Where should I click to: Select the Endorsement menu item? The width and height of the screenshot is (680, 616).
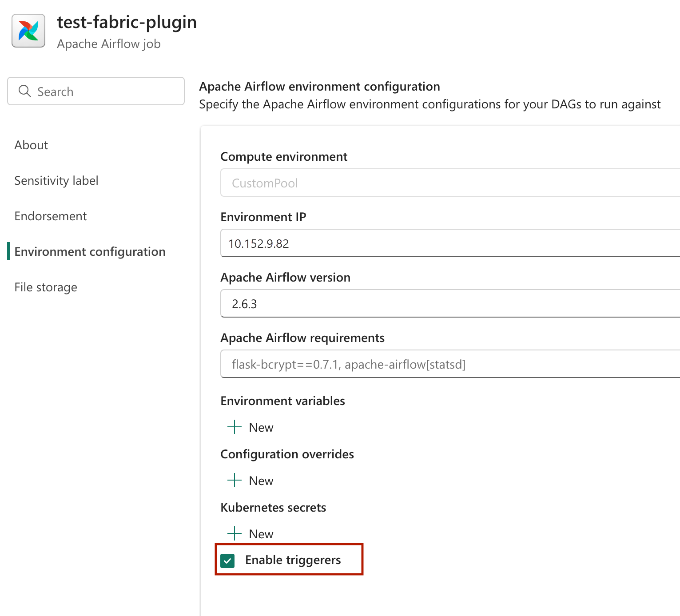click(x=51, y=216)
